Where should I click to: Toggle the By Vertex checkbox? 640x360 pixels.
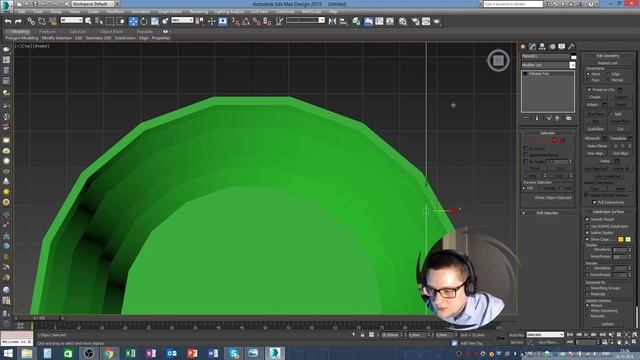pyautogui.click(x=526, y=149)
